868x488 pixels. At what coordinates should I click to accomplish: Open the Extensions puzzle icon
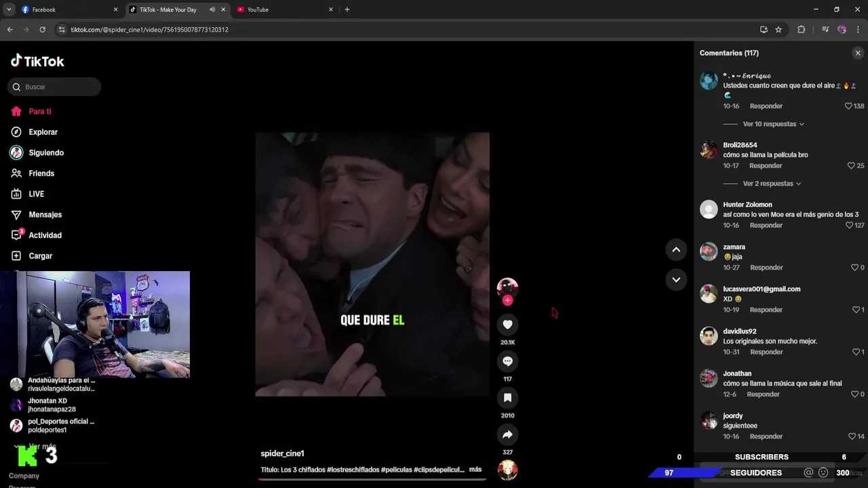coord(801,30)
